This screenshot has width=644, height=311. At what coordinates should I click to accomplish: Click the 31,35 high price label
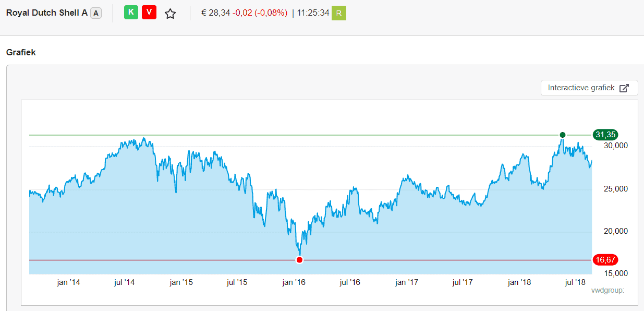click(605, 135)
